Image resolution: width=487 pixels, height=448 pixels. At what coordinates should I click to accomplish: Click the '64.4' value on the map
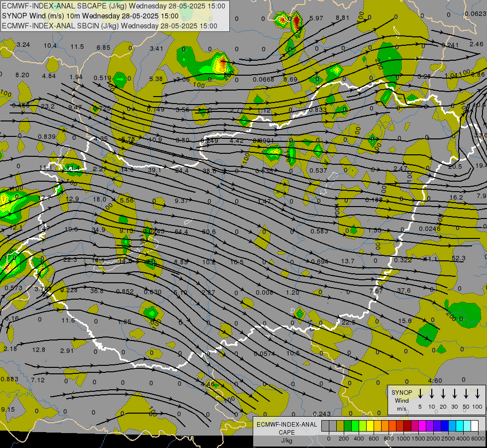[x=182, y=232]
